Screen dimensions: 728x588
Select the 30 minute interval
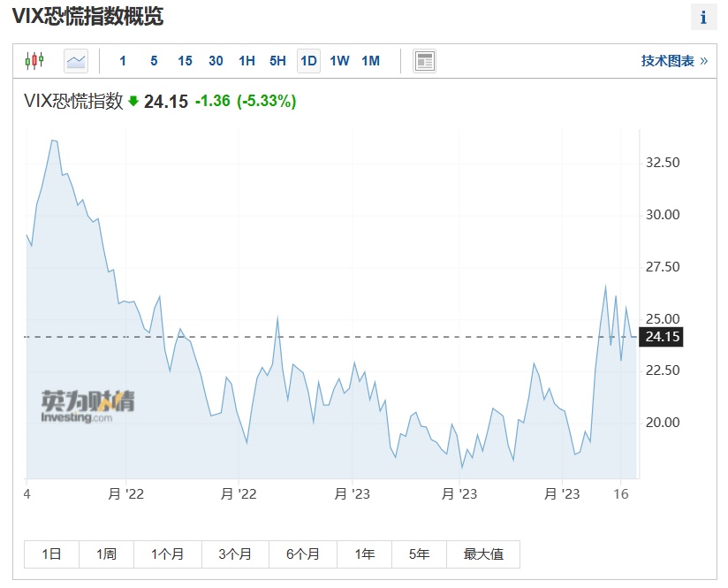click(x=216, y=61)
